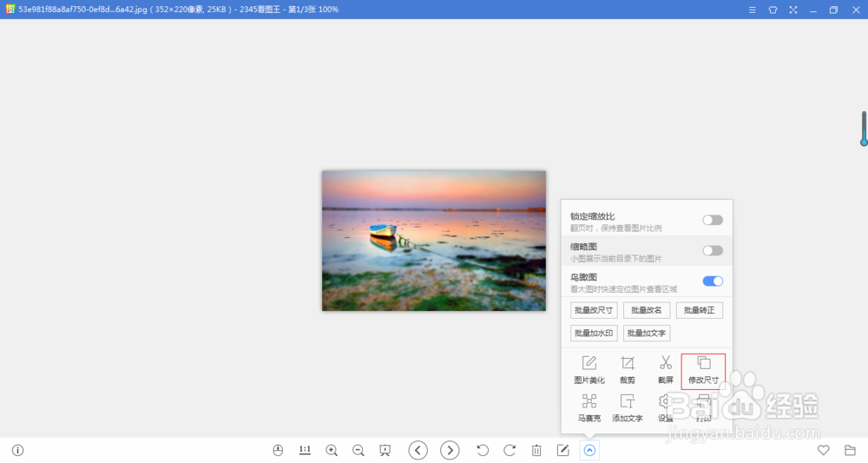Open 修改尺寸 resize tool
The width and height of the screenshot is (868, 463).
[703, 371]
